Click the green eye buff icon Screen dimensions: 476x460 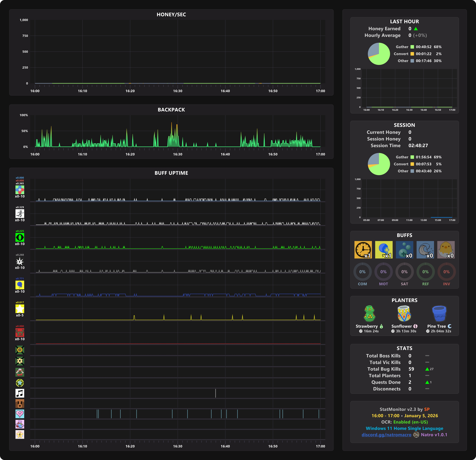click(x=20, y=237)
